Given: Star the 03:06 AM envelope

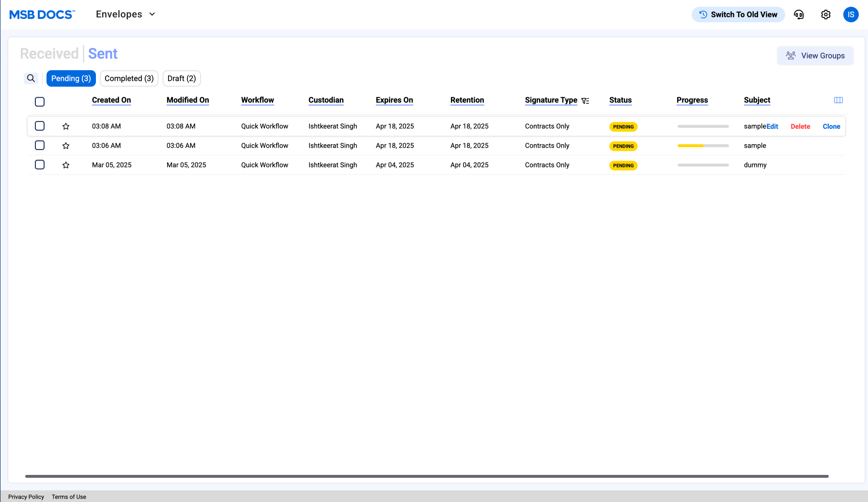Looking at the screenshot, I should (x=66, y=146).
